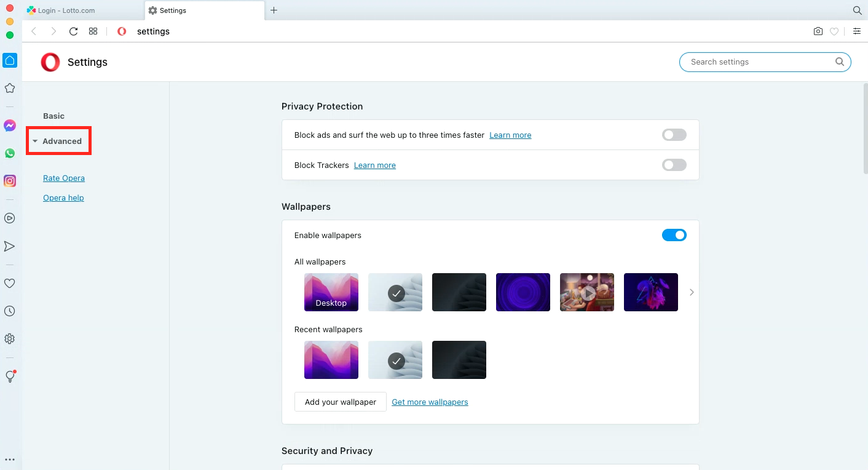Screen dimensions: 868x470
Task: Launch Instagram sidebar panel
Action: (x=10, y=181)
